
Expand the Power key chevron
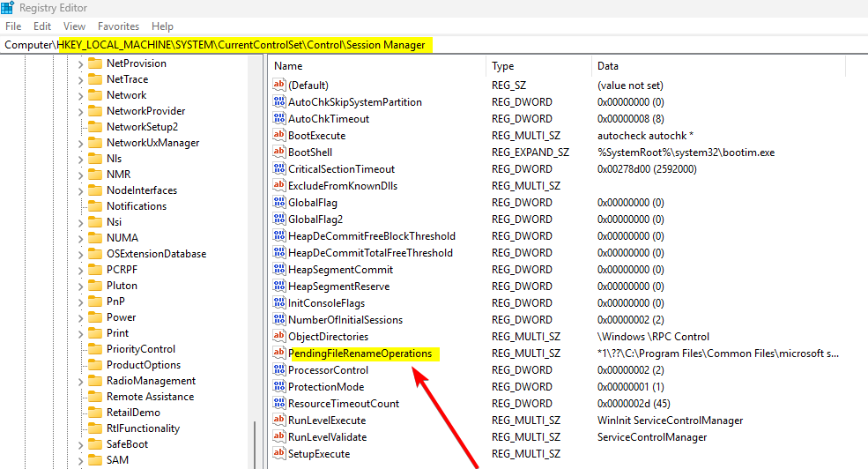click(x=79, y=317)
